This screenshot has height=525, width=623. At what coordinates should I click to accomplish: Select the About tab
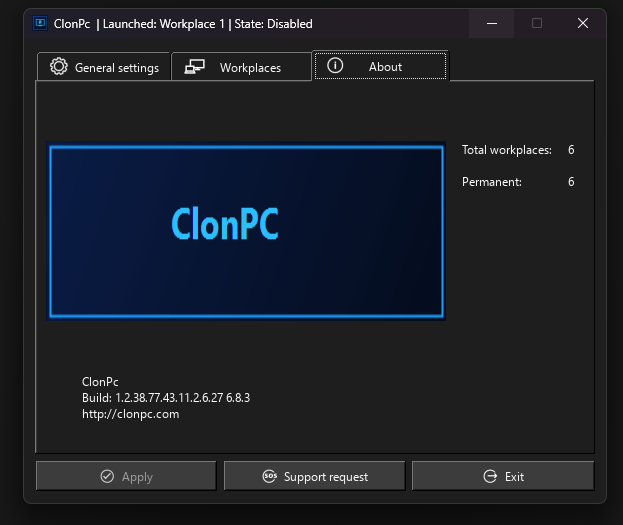tap(380, 66)
